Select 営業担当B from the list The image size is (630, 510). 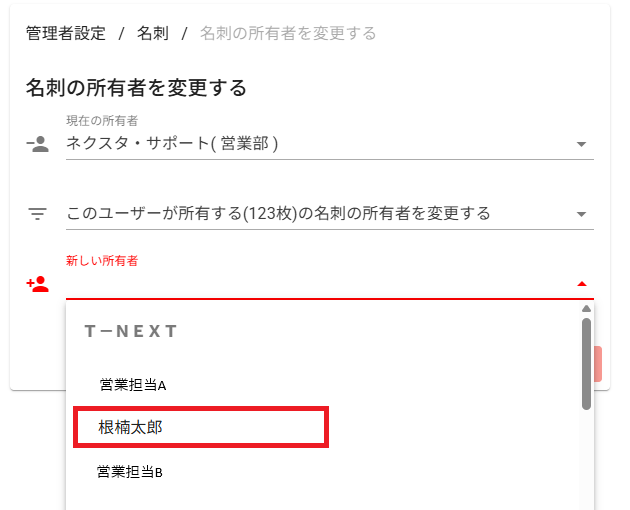pos(130,472)
